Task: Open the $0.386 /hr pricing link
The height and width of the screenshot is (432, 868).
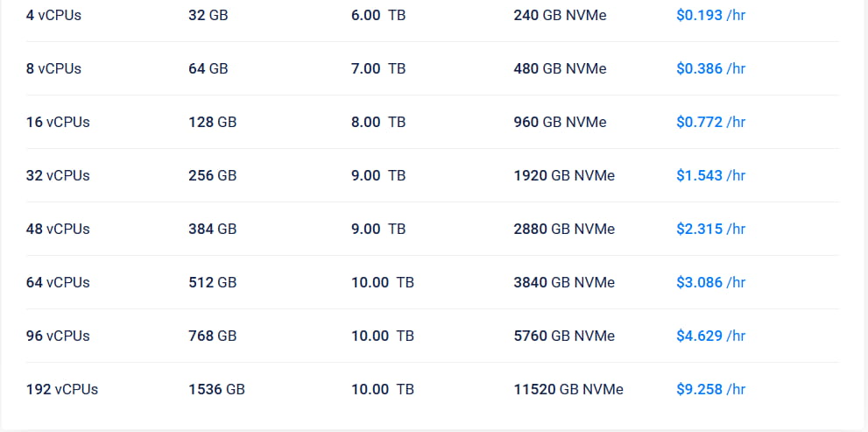Action: pyautogui.click(x=710, y=68)
